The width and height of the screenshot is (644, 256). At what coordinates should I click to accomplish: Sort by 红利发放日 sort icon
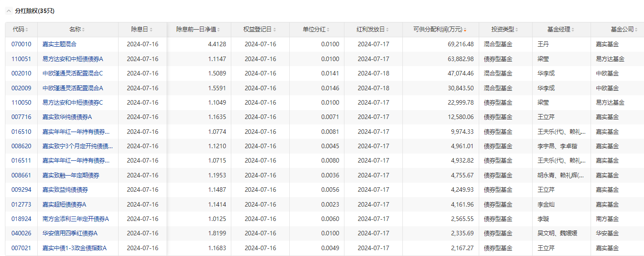pos(388,30)
